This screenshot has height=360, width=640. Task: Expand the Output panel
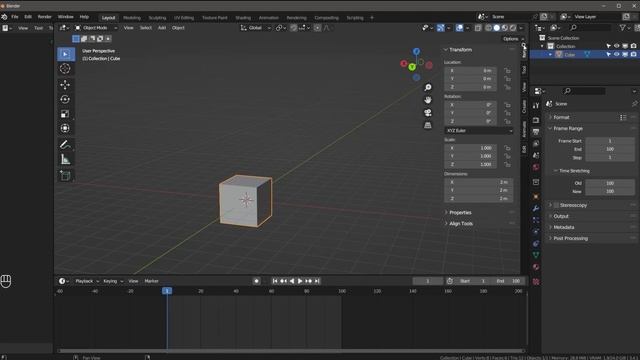pyautogui.click(x=561, y=216)
